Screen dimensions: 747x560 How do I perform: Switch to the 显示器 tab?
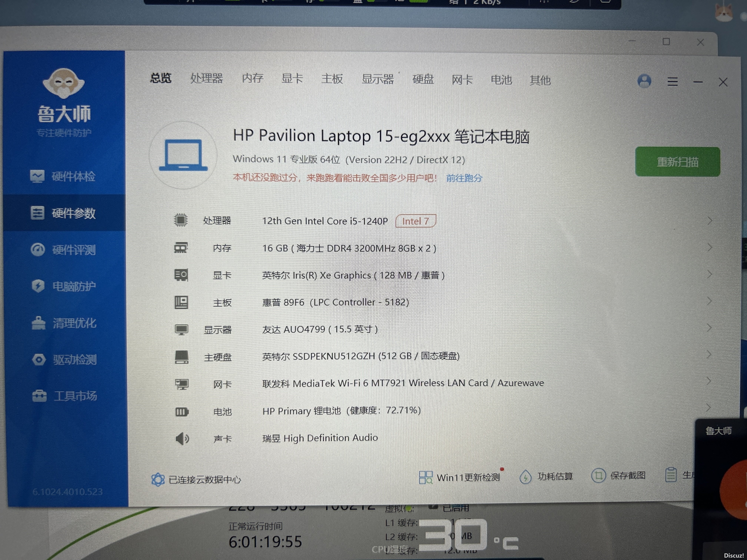pos(378,79)
